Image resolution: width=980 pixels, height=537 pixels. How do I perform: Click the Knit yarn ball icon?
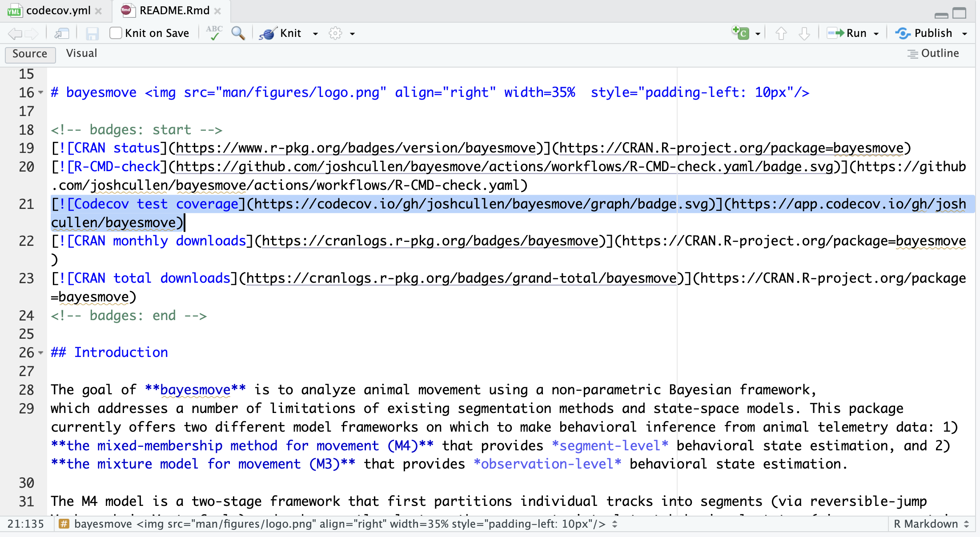[268, 33]
